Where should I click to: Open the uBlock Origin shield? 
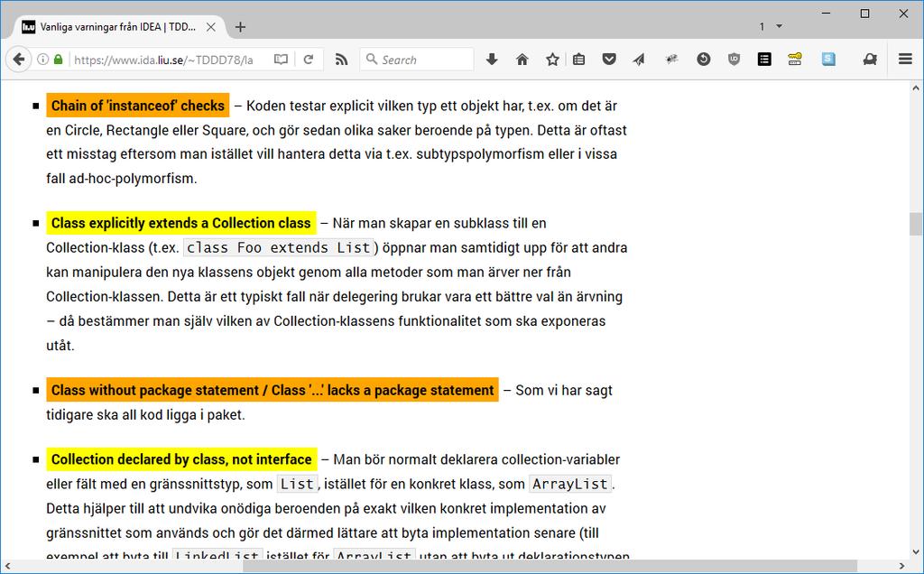click(x=734, y=59)
